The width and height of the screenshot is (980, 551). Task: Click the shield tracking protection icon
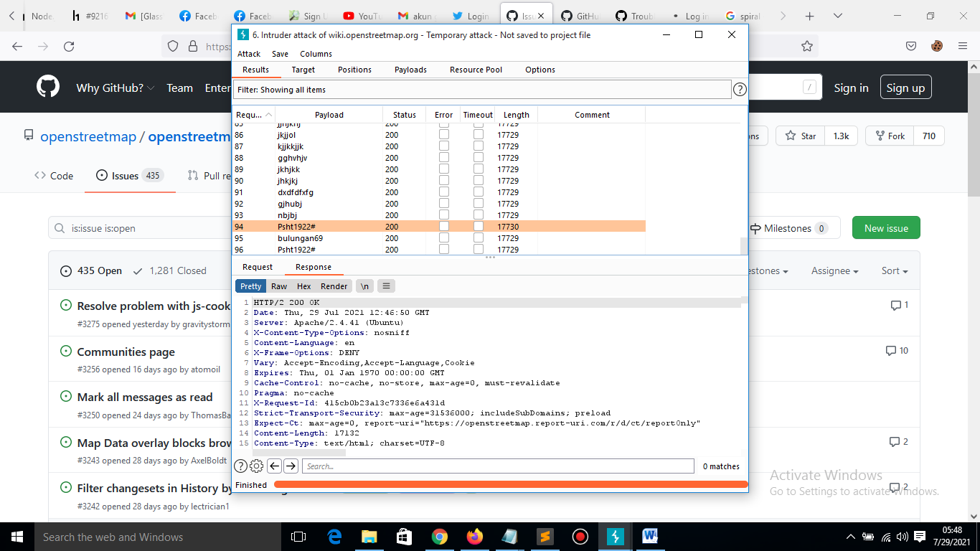click(x=172, y=46)
